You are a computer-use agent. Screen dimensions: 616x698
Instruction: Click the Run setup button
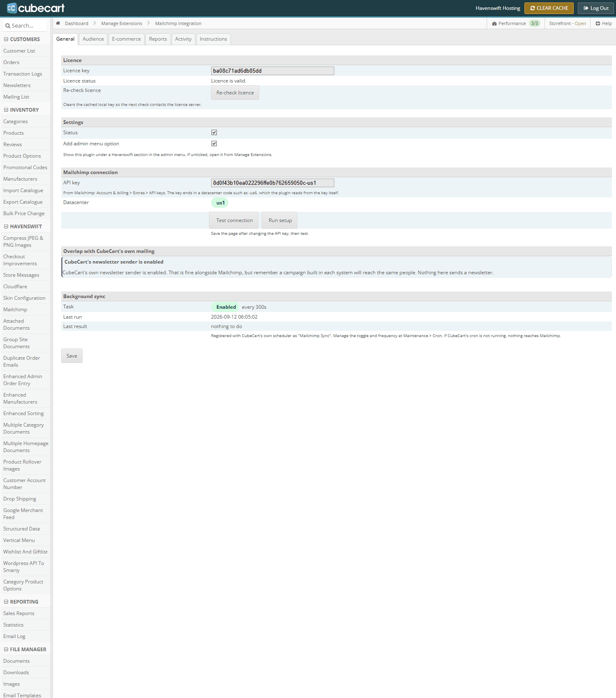[280, 220]
